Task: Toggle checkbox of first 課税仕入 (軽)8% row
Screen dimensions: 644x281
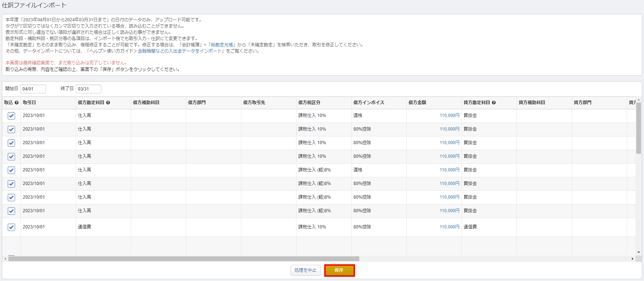Action: tap(11, 170)
